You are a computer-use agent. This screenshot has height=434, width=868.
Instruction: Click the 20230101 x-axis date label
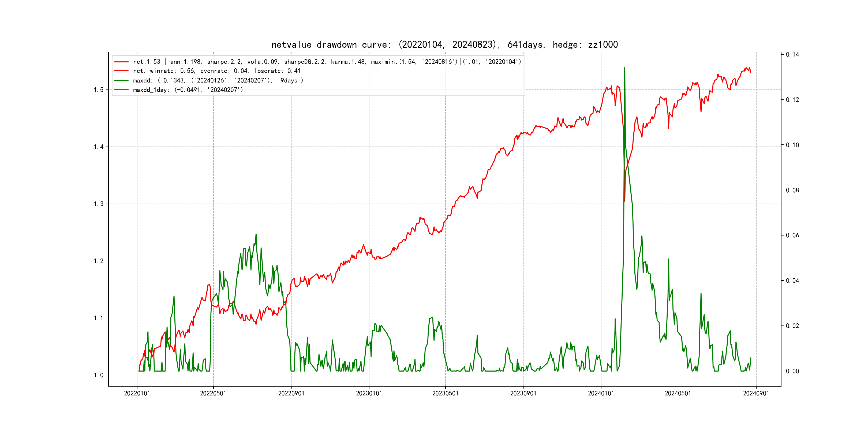pos(369,393)
